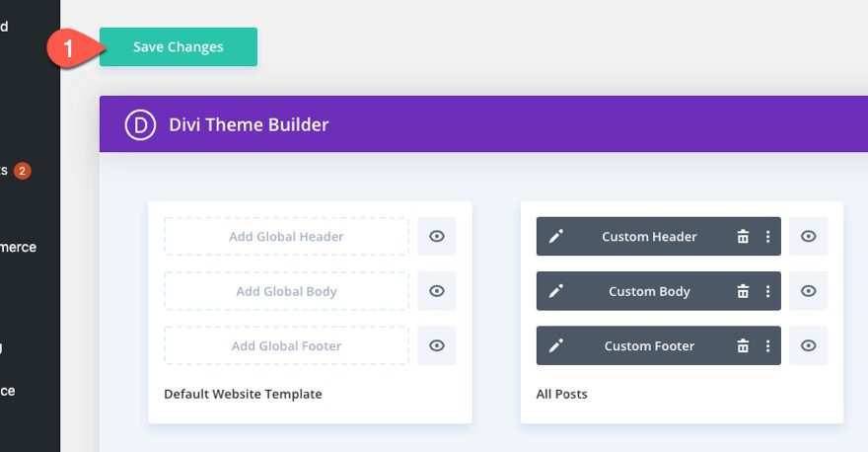The width and height of the screenshot is (868, 452).
Task: Hide the Custom Body with eye icon
Action: 808,291
